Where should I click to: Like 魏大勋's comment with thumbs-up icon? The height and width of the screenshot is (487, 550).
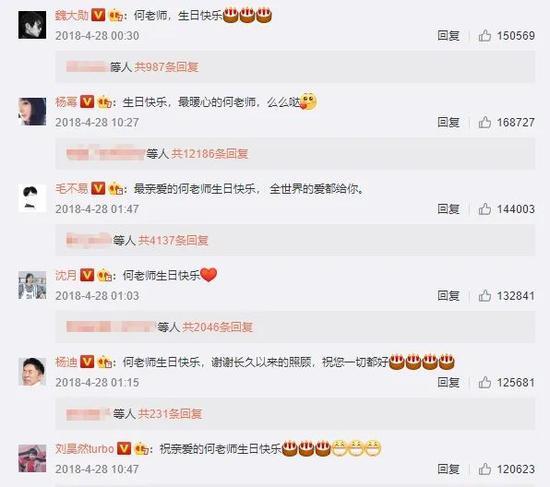point(485,35)
